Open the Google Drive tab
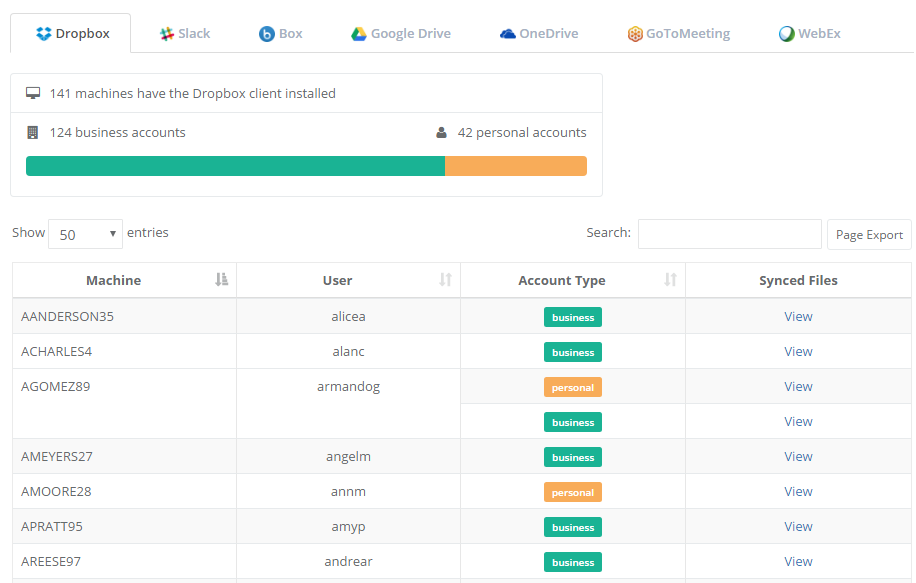The image size is (916, 583). click(x=401, y=34)
